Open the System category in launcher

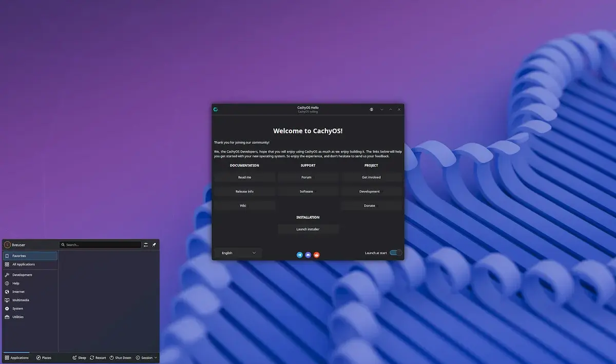pyautogui.click(x=30, y=309)
